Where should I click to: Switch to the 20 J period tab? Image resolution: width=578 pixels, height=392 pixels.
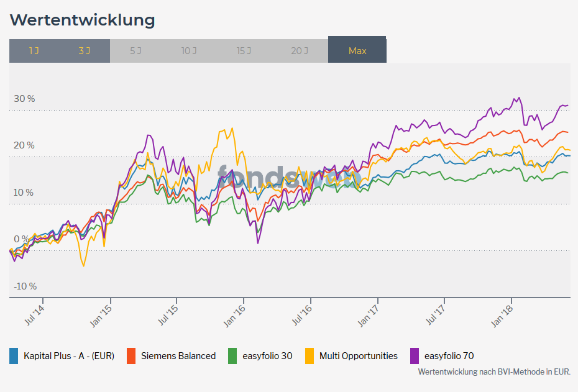click(300, 51)
